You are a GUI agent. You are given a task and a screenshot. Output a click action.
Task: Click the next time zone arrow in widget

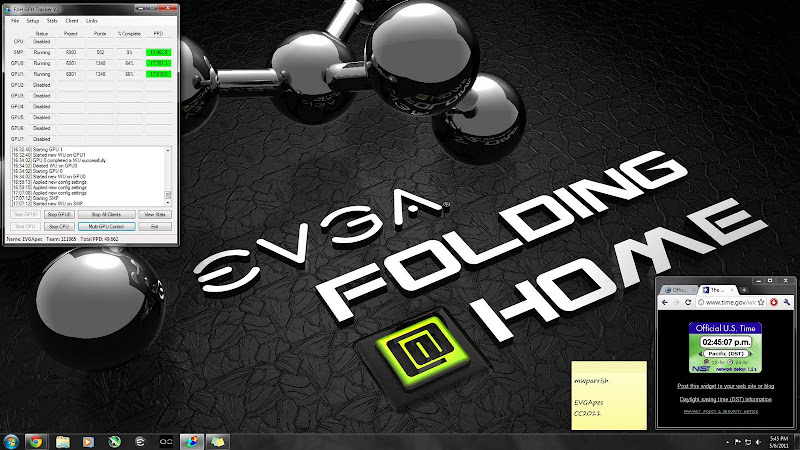click(x=751, y=354)
